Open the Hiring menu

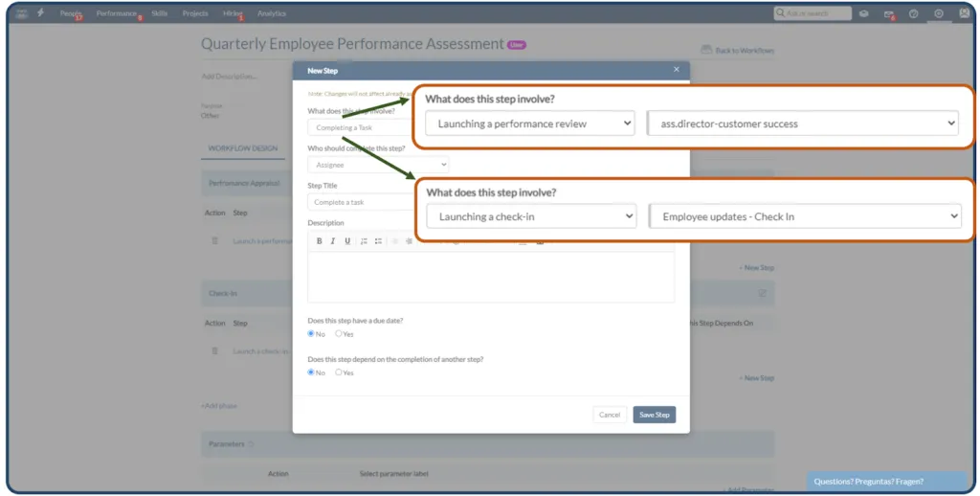tap(233, 13)
